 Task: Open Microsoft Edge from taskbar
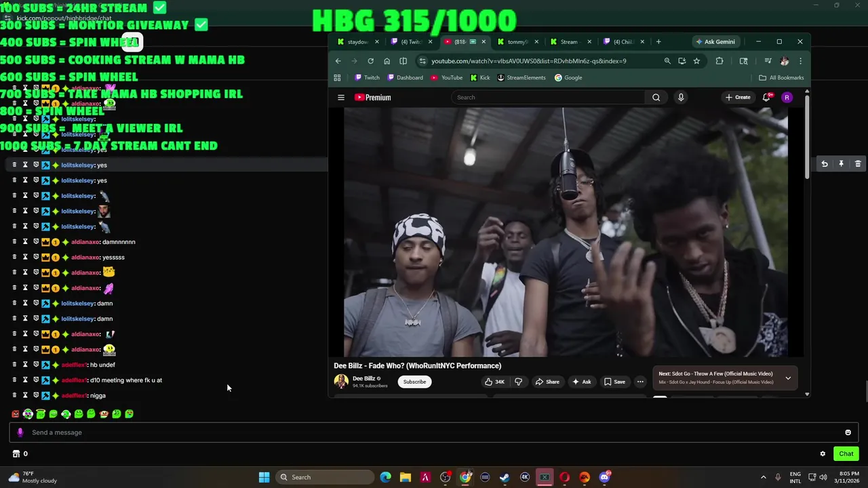point(385,477)
